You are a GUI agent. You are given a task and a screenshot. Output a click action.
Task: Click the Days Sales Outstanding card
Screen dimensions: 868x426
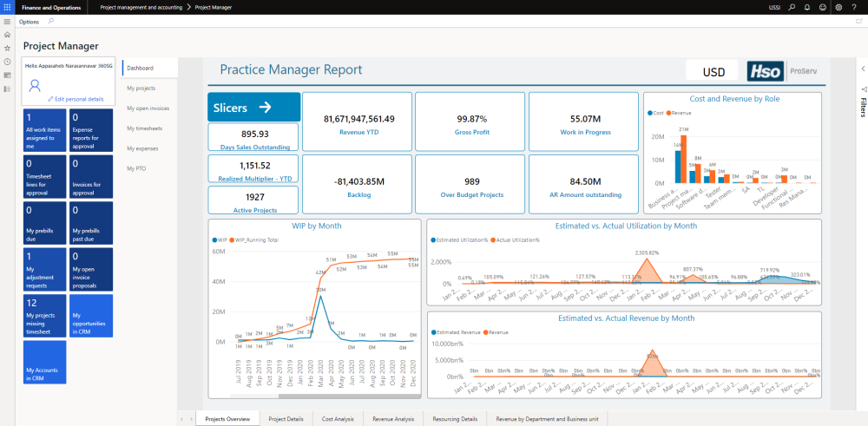253,137
